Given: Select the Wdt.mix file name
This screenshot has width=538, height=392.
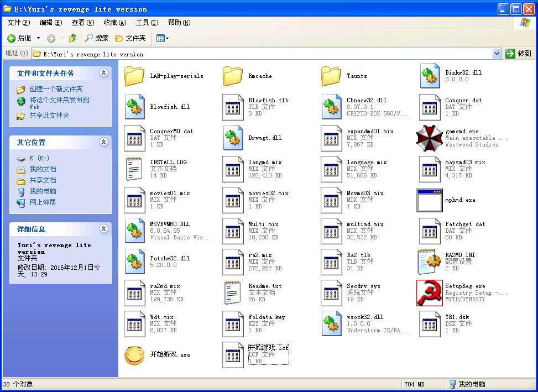Looking at the screenshot, I should tap(161, 317).
